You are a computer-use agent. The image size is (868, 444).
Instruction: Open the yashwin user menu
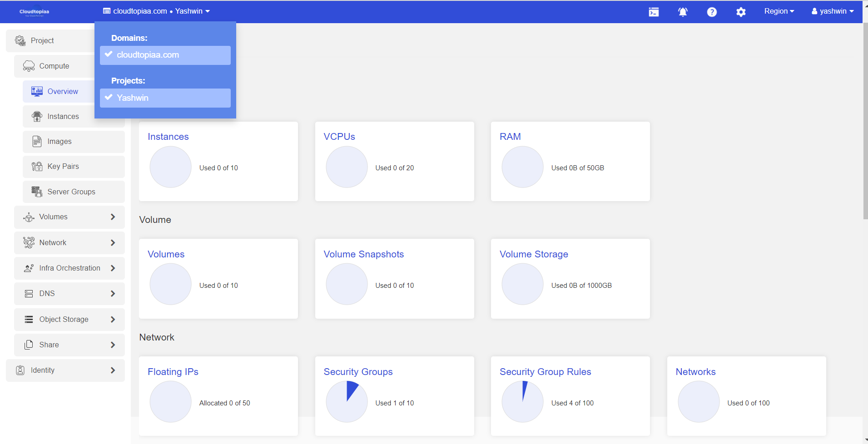click(833, 11)
